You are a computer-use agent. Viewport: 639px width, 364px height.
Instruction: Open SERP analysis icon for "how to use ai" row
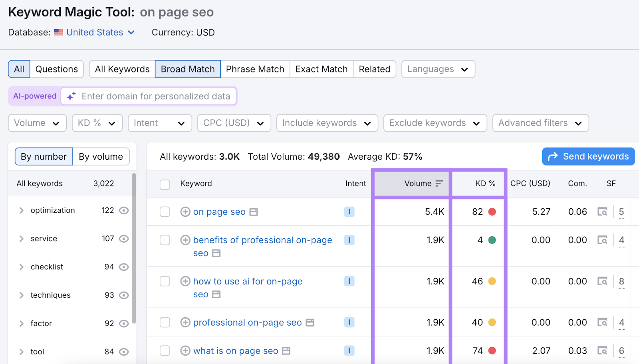click(603, 281)
